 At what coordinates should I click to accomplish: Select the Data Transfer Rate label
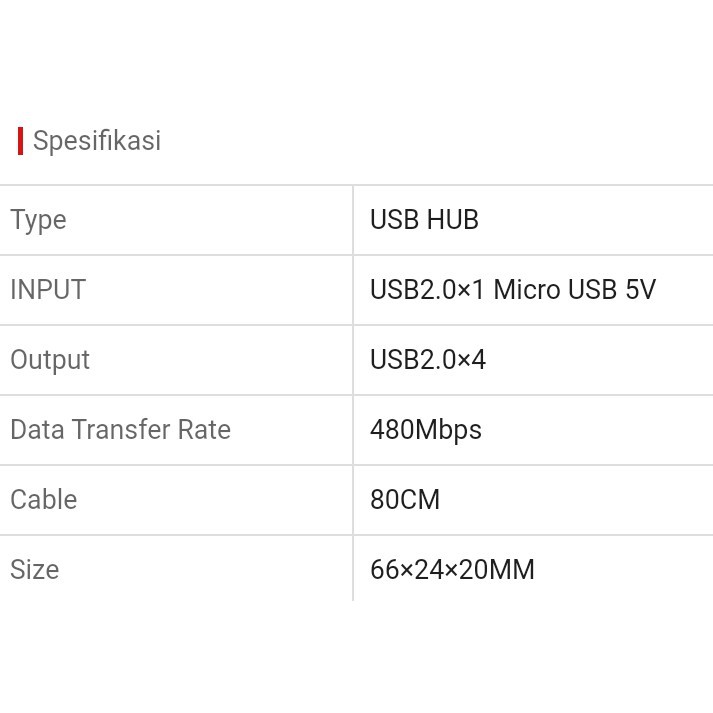click(120, 430)
